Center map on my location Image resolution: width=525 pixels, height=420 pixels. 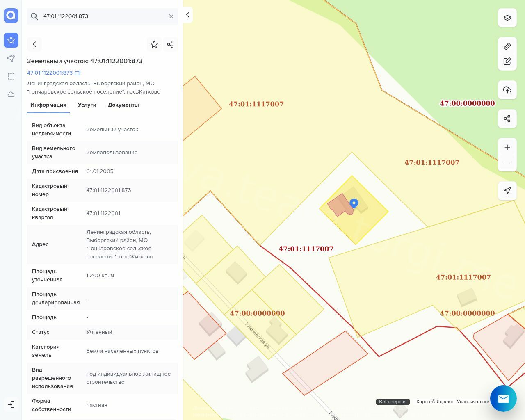507,190
